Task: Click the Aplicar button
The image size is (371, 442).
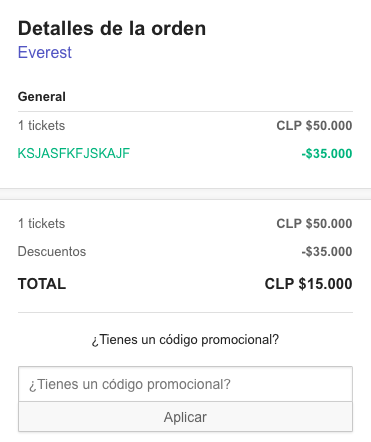Action: (185, 417)
